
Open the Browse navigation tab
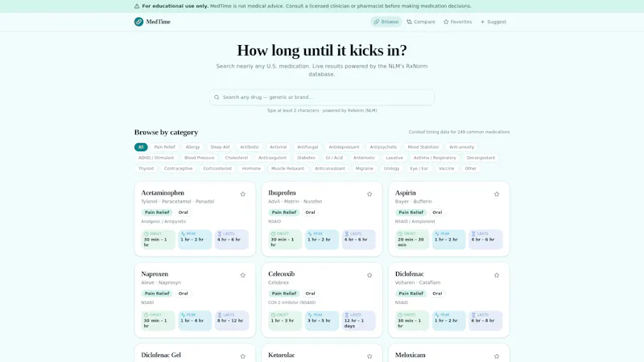coord(386,22)
